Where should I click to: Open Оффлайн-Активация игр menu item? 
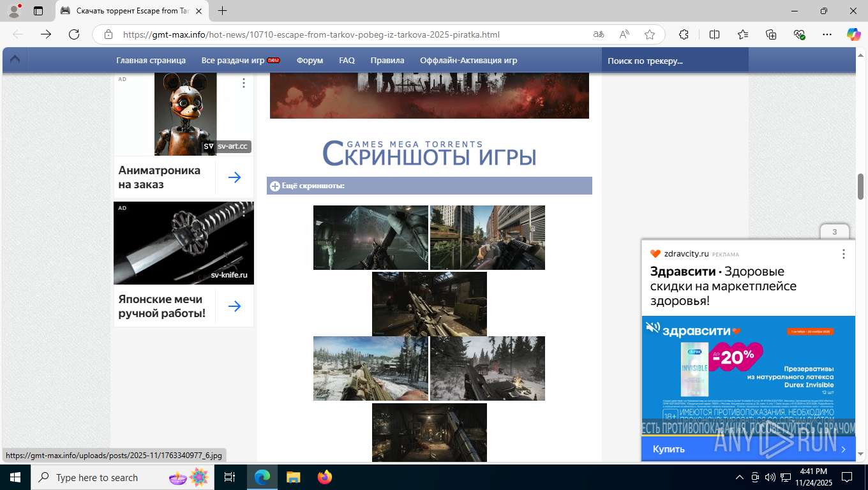click(x=468, y=60)
